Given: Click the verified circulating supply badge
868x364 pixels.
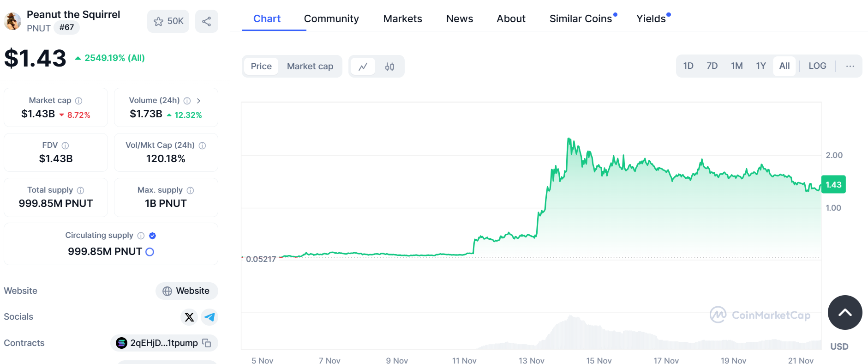Looking at the screenshot, I should click(152, 236).
